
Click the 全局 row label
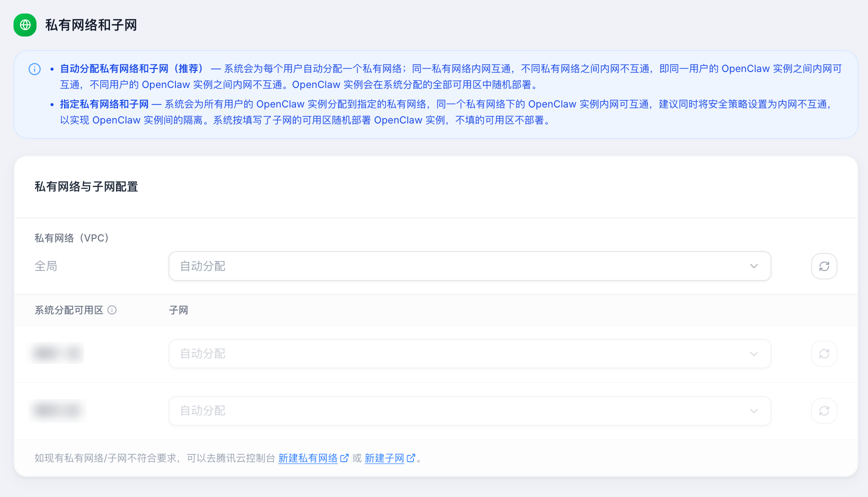45,266
